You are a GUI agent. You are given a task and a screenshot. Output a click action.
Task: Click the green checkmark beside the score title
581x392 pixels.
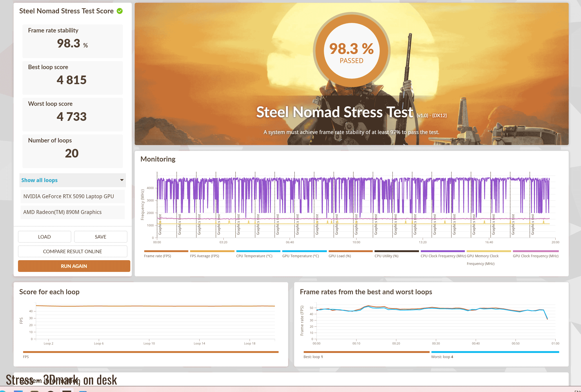click(x=120, y=11)
